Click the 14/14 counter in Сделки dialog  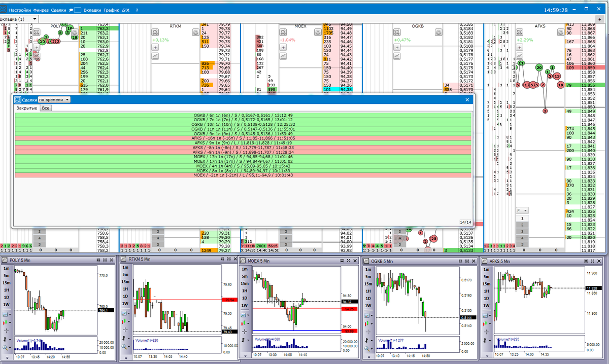tap(465, 222)
